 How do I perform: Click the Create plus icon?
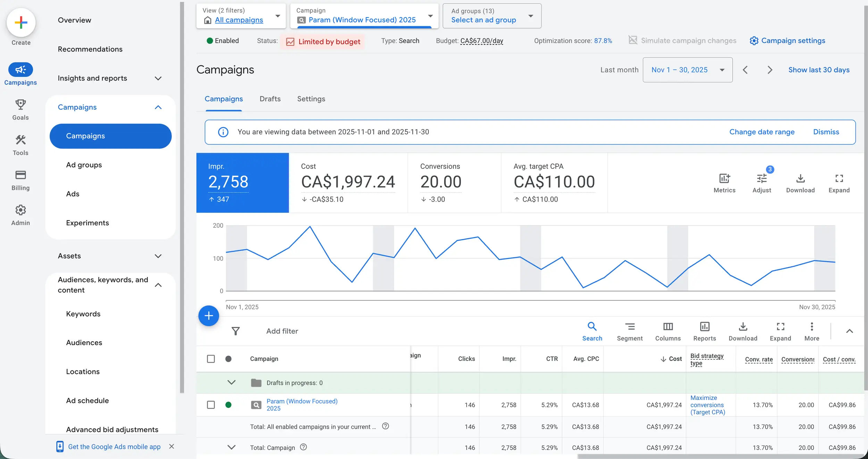click(21, 23)
